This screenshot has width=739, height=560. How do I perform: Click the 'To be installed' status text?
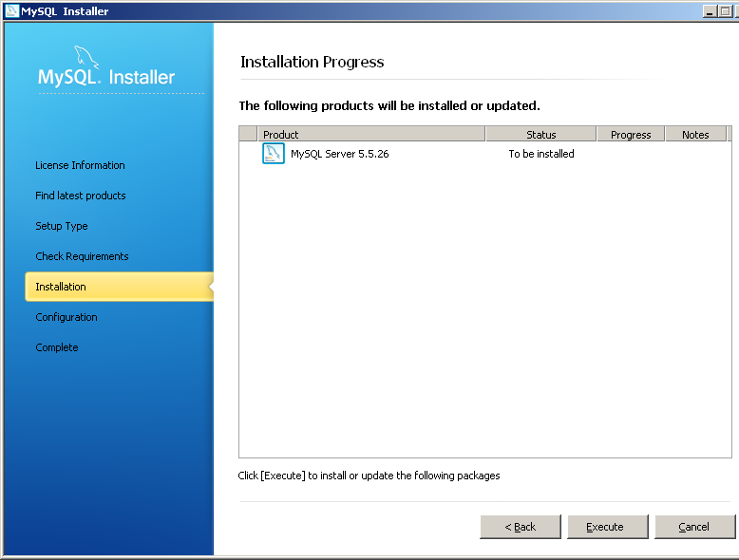coord(541,154)
